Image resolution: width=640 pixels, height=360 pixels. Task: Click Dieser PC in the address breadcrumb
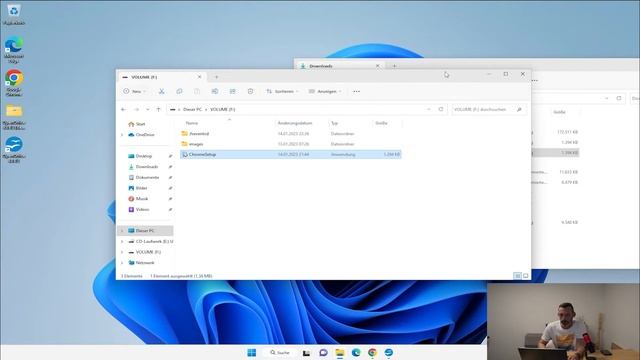(192, 109)
